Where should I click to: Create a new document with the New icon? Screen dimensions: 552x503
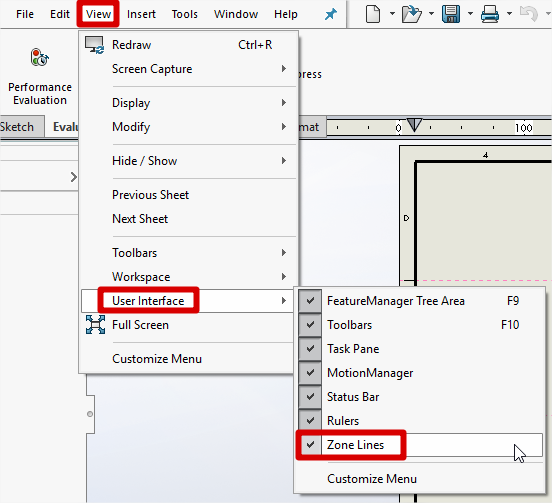click(x=373, y=14)
